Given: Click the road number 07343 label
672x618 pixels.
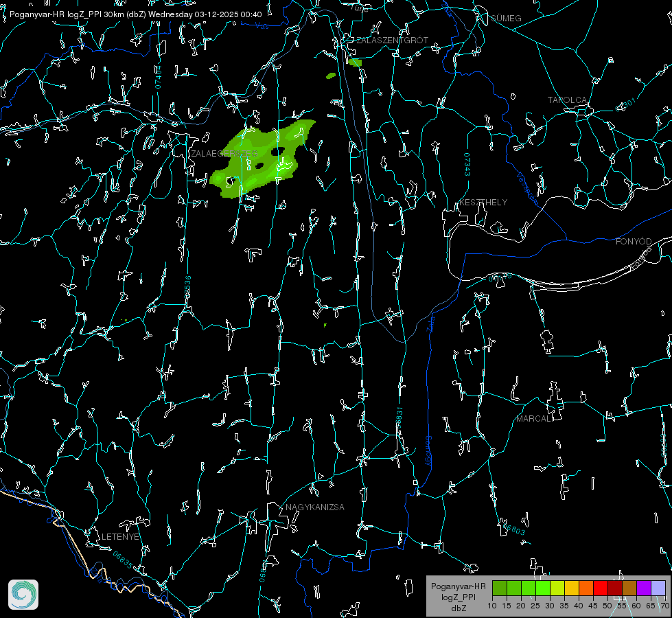Looking at the screenshot, I should (x=467, y=164).
